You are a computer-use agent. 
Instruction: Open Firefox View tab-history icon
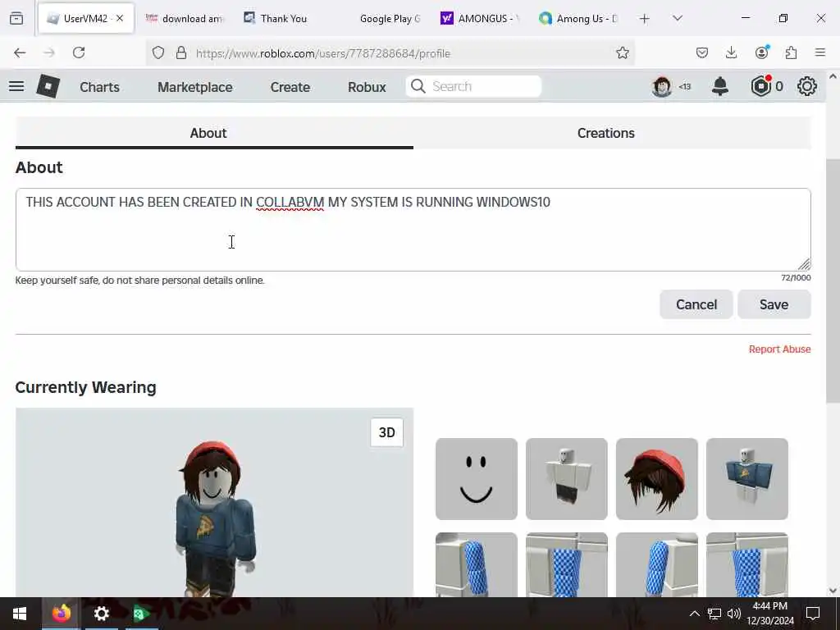(x=16, y=19)
